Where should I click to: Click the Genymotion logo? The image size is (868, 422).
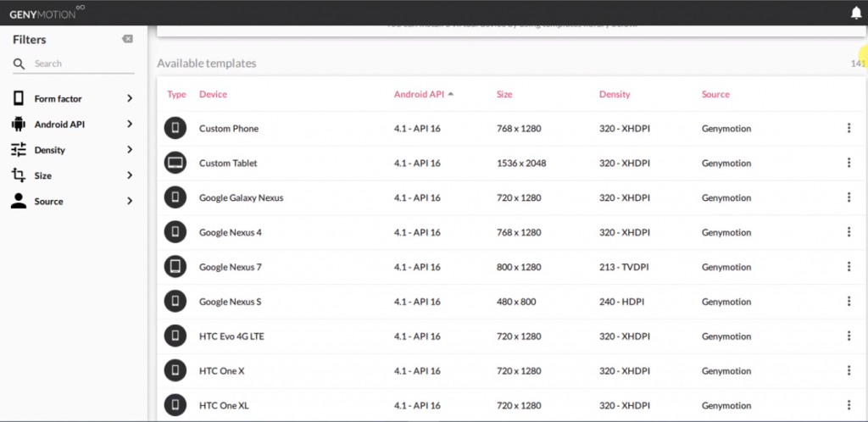[47, 13]
